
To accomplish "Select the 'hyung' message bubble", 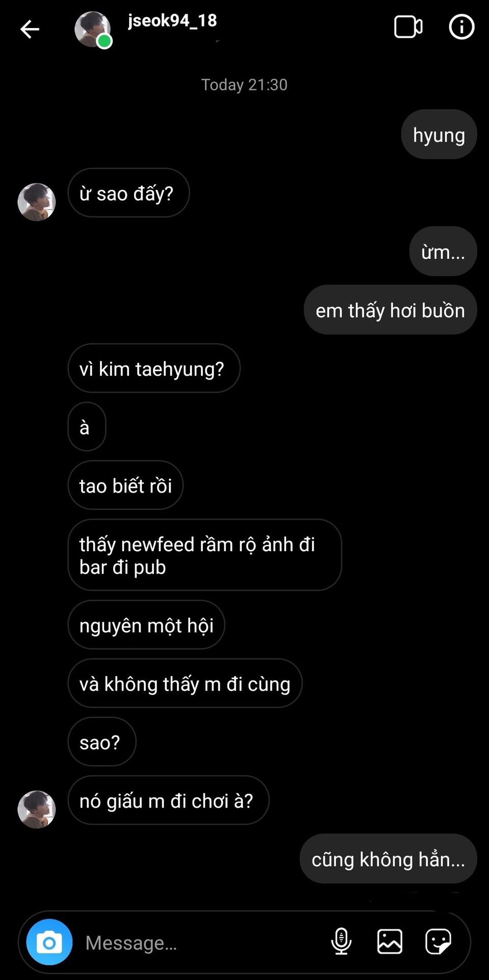I will [439, 134].
